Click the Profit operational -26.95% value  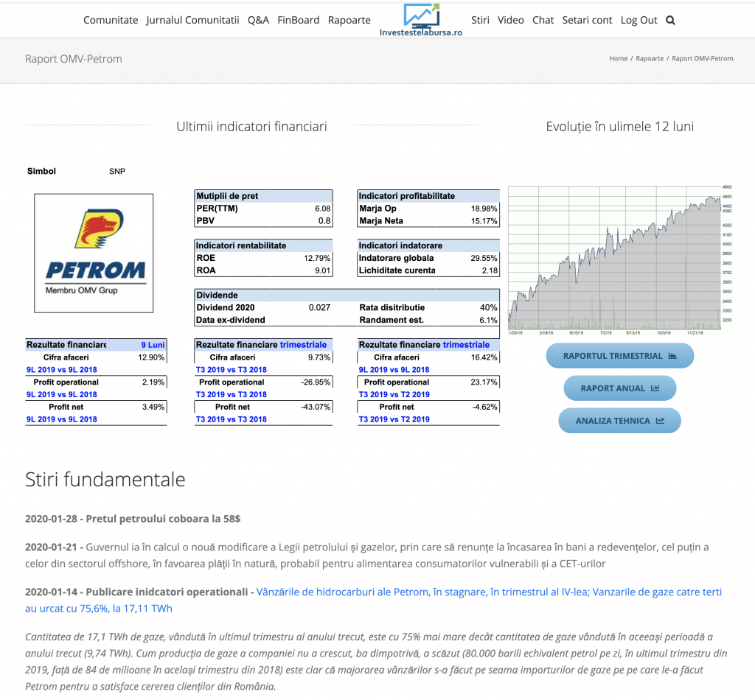pyautogui.click(x=316, y=382)
